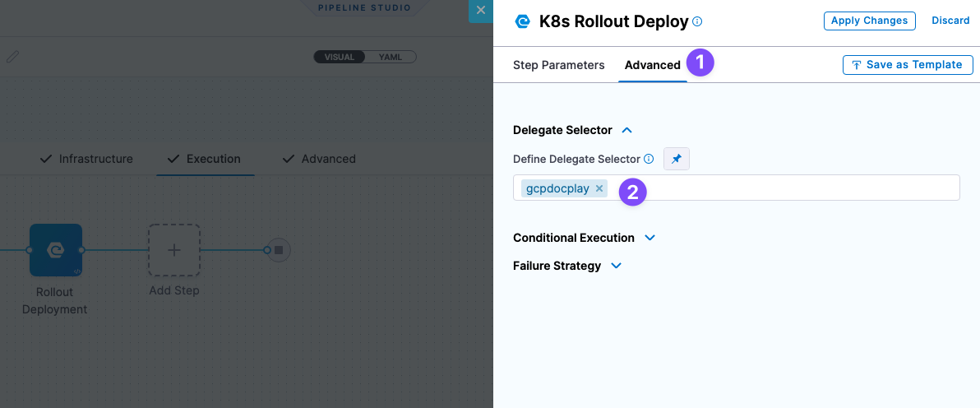Viewport: 980px width, 408px height.
Task: Collapse the Delegate Selector section
Action: tap(627, 130)
